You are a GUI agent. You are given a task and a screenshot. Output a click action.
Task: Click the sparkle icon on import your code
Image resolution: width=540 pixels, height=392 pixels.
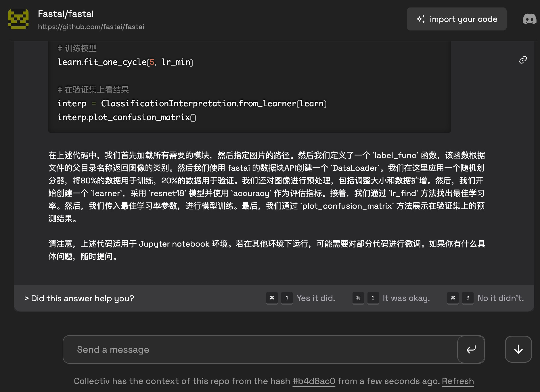(421, 19)
